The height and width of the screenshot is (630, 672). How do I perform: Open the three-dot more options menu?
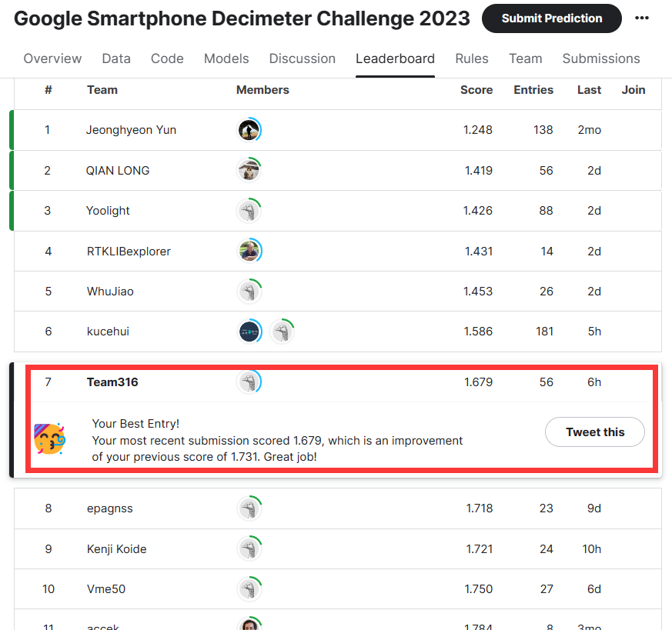pyautogui.click(x=642, y=18)
